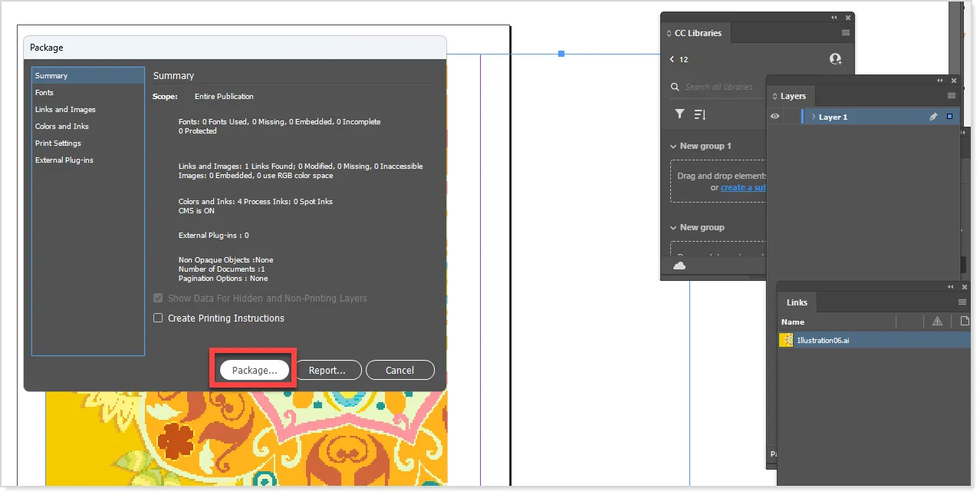
Task: Toggle Show Data For Hidden and Non-Printing Layers
Action: (158, 298)
